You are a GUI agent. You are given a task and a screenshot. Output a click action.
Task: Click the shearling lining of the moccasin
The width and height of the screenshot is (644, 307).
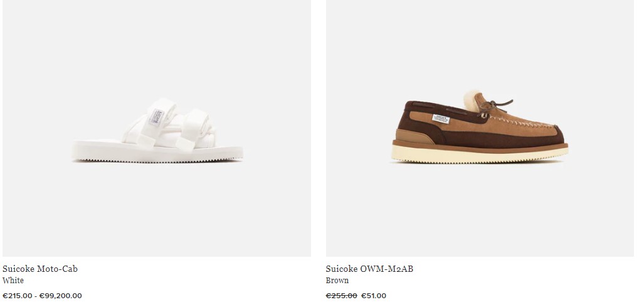(x=472, y=100)
